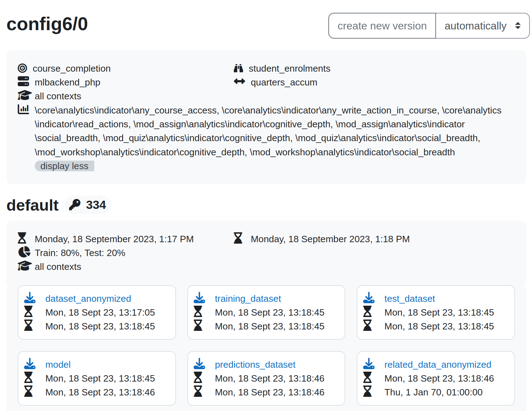Click the quarters_accum text
The width and height of the screenshot is (532, 411).
[284, 82]
